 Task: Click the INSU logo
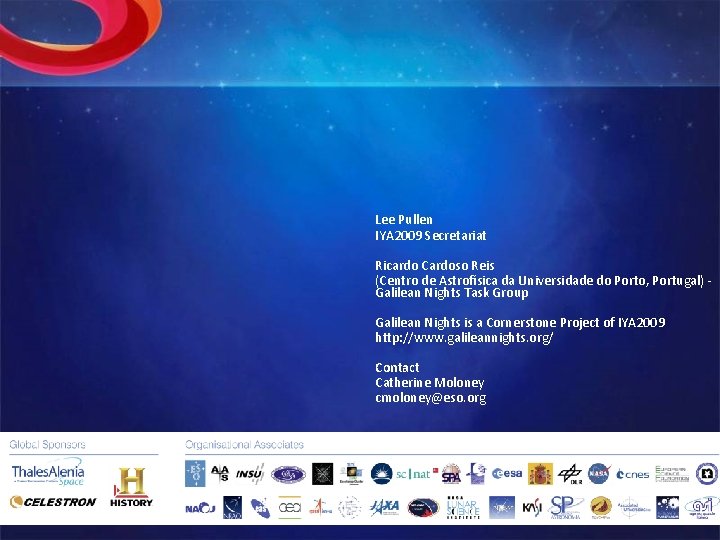tap(250, 473)
